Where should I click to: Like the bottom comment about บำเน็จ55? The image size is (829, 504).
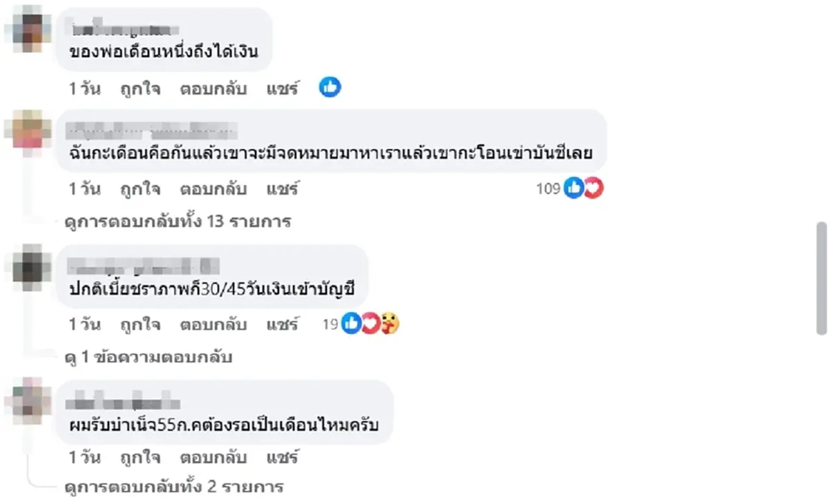(x=137, y=456)
